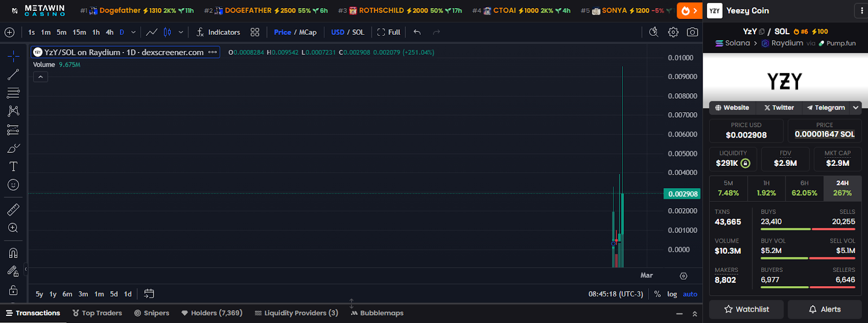Open the emoji icons tool
This screenshot has height=323, width=868.
[14, 185]
